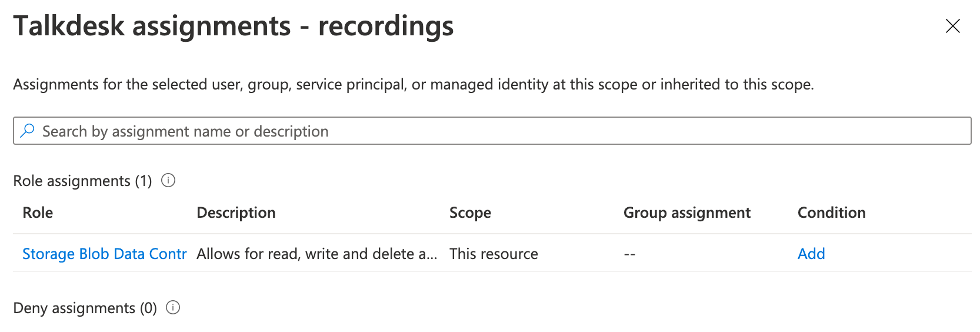The image size is (980, 332).
Task: Click the Group assignment column header
Action: (687, 213)
